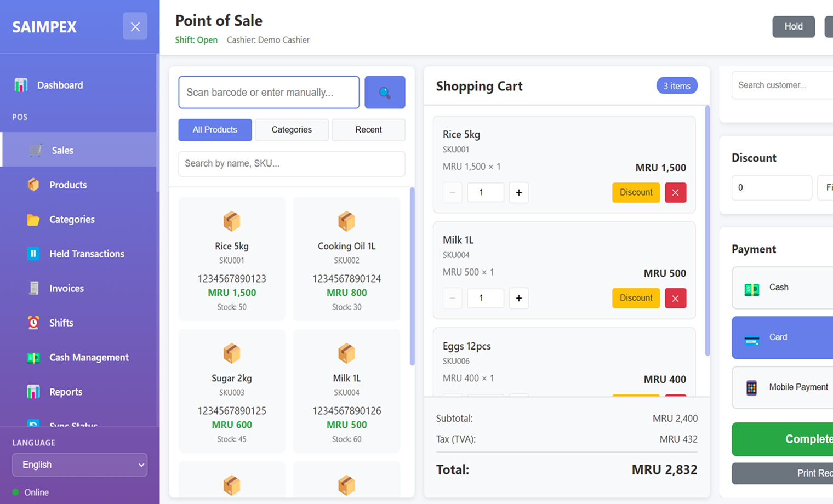The width and height of the screenshot is (833, 504).
Task: Click the Hold button
Action: (x=793, y=26)
